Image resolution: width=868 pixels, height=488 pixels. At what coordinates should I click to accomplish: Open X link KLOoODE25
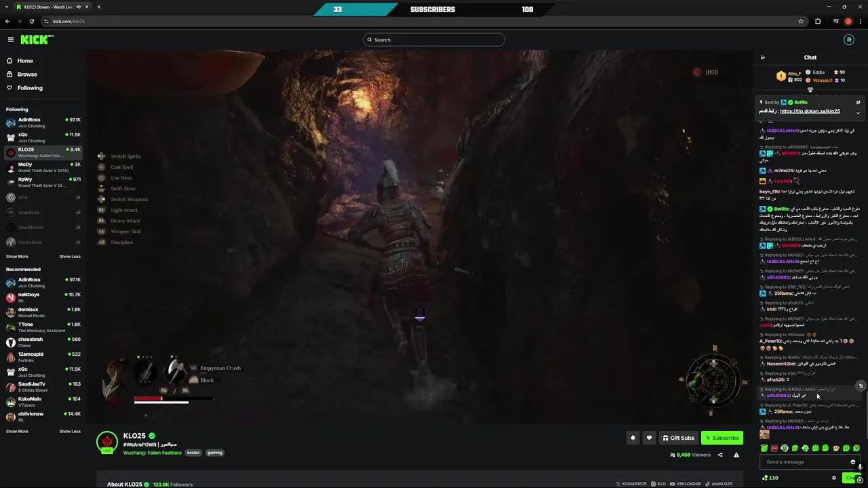coord(631,484)
